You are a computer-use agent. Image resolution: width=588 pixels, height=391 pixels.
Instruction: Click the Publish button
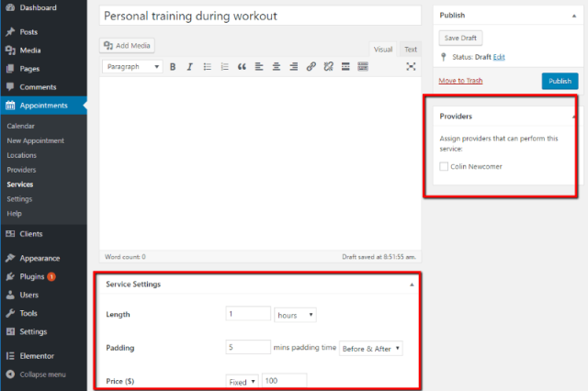click(560, 81)
